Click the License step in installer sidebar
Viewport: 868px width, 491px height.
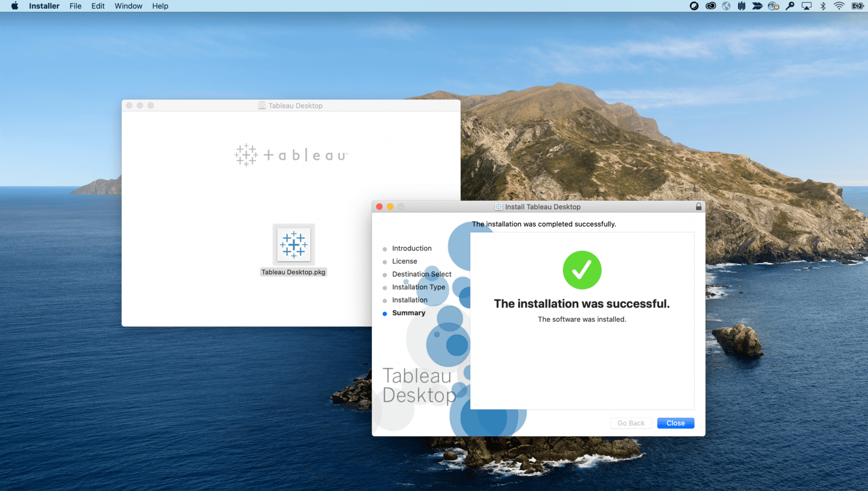404,261
